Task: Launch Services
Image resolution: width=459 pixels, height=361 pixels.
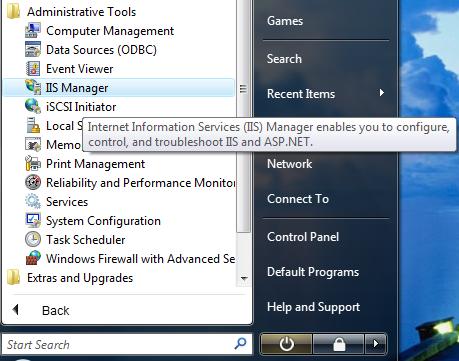Action: [67, 202]
